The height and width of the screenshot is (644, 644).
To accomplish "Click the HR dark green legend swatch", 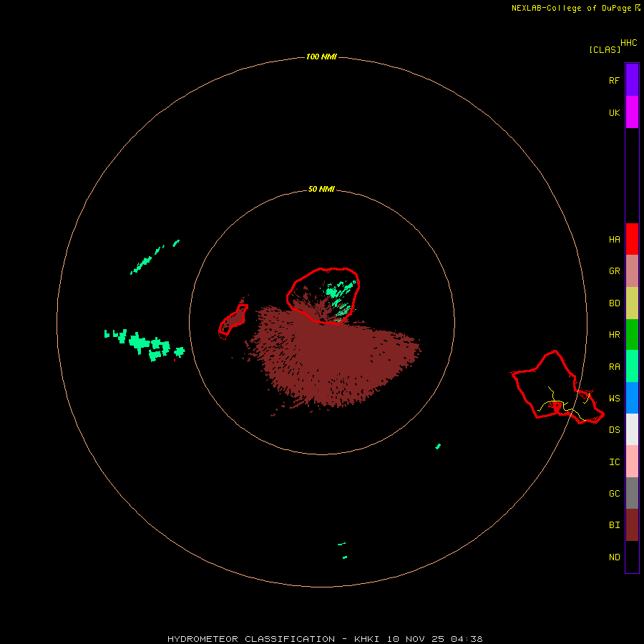I will coord(632,335).
